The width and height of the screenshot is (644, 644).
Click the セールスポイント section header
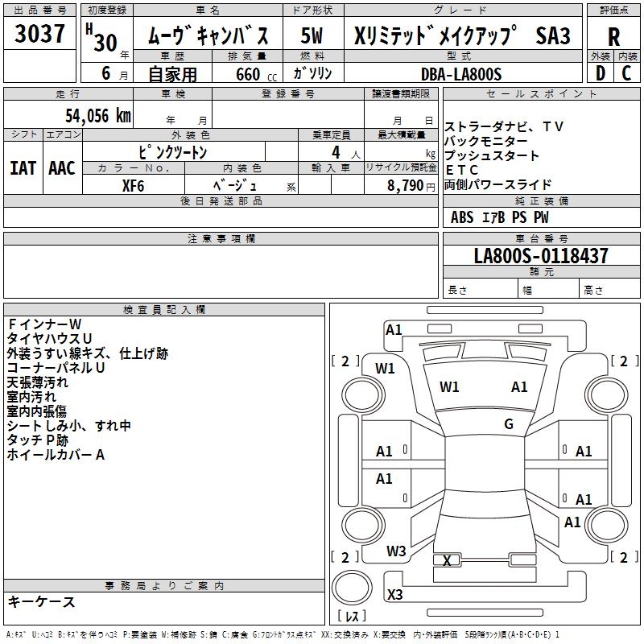(541, 94)
